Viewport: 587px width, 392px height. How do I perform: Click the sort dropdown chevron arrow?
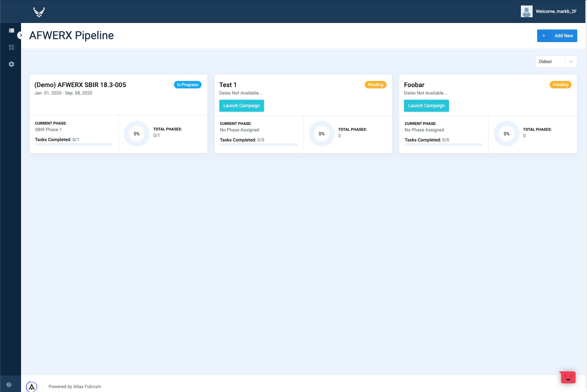(x=571, y=62)
